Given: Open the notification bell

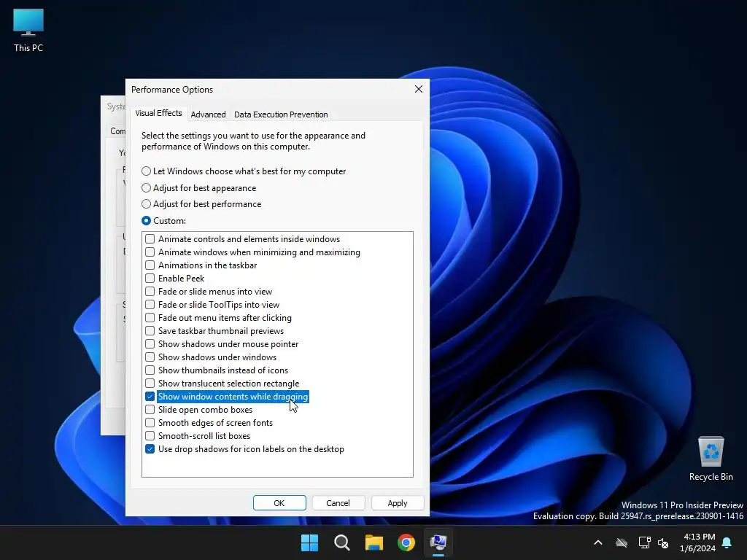Looking at the screenshot, I should click(727, 542).
